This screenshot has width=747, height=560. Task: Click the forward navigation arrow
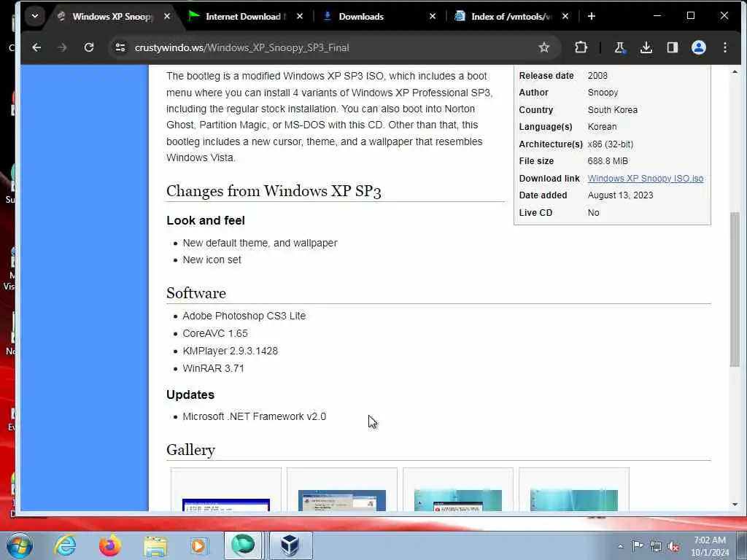tap(62, 47)
